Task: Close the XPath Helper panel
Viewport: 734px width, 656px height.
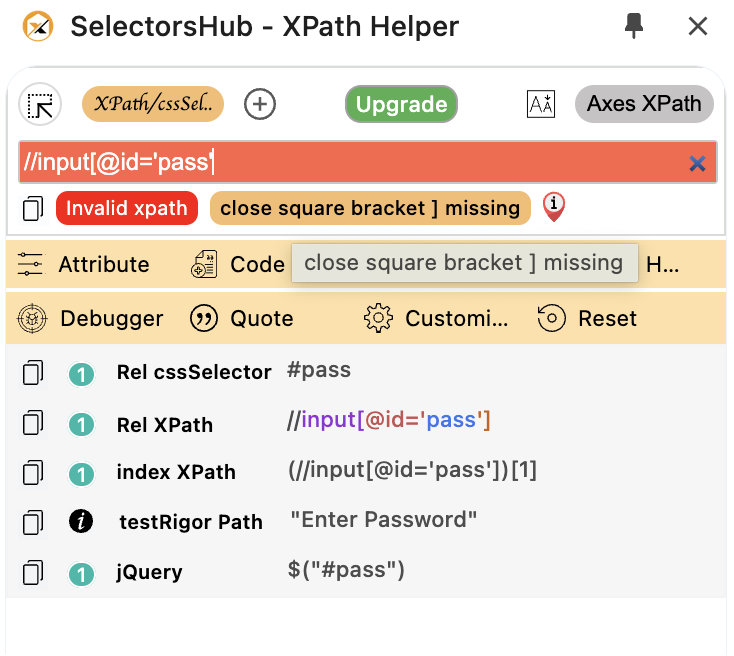Action: 697,26
